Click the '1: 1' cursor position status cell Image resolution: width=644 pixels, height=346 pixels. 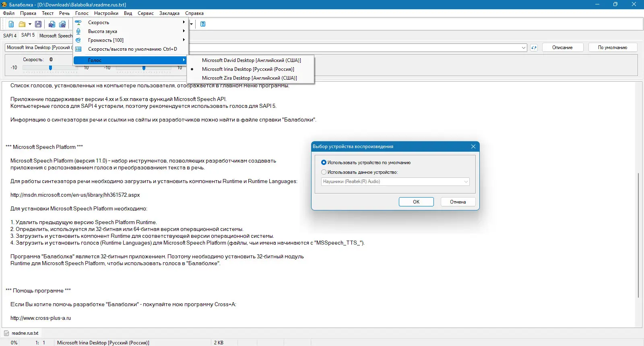40,343
